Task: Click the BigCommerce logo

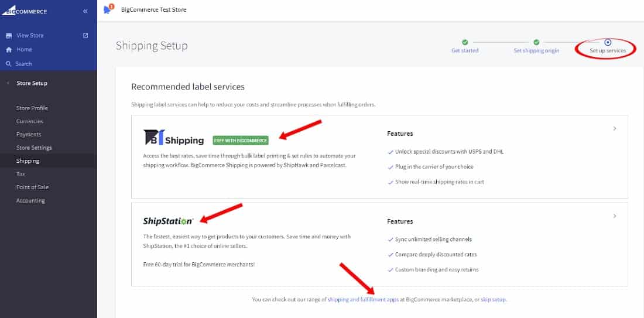Action: coord(24,11)
